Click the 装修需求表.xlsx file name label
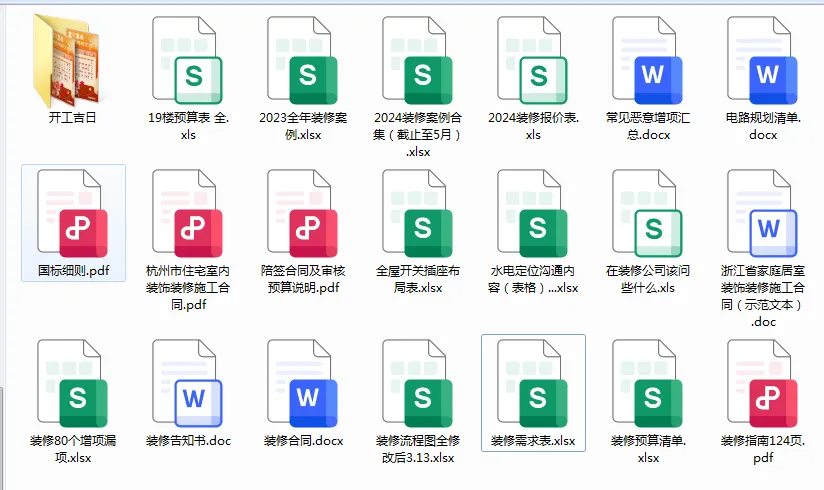The height and width of the screenshot is (490, 824). [533, 441]
